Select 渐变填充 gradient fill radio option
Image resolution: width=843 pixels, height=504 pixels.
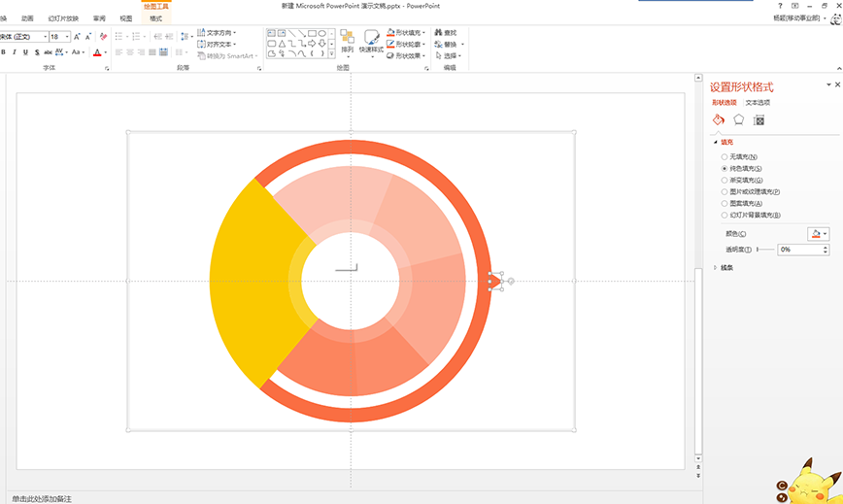tap(725, 181)
